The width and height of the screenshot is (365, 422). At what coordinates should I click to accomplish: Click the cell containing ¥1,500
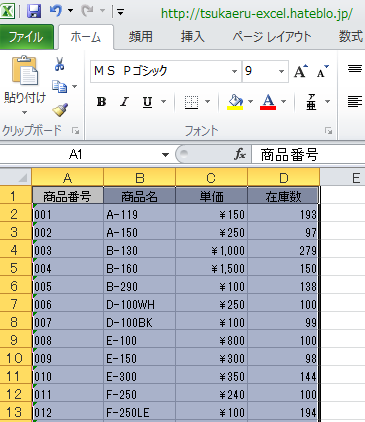[x=211, y=268]
